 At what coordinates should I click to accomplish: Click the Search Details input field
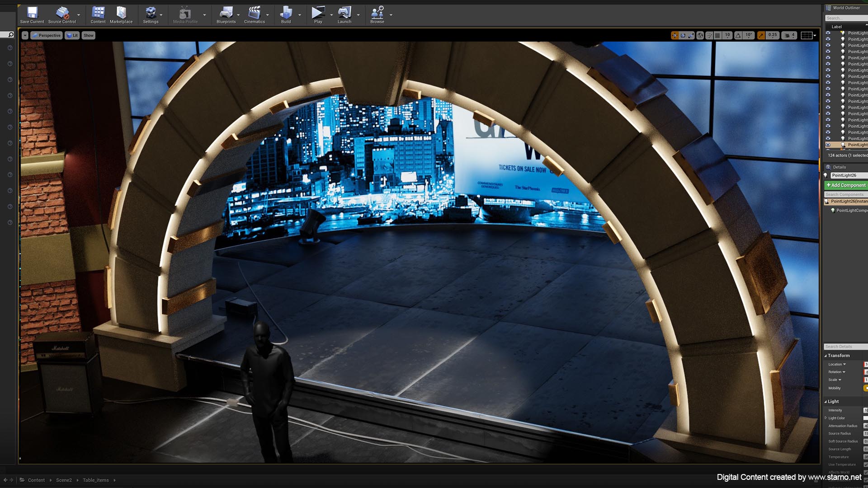pyautogui.click(x=844, y=347)
